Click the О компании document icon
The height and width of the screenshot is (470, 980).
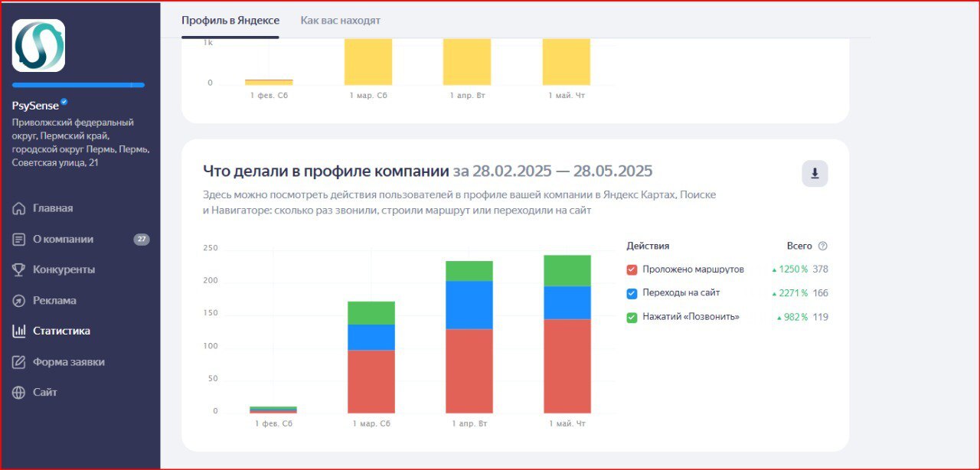pos(19,239)
